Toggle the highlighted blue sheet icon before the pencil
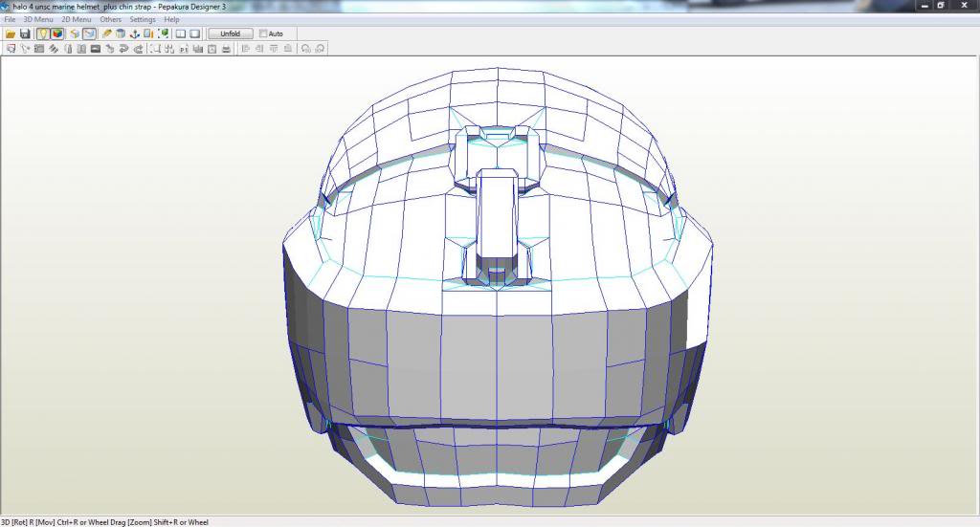The width and height of the screenshot is (980, 527). [x=89, y=33]
